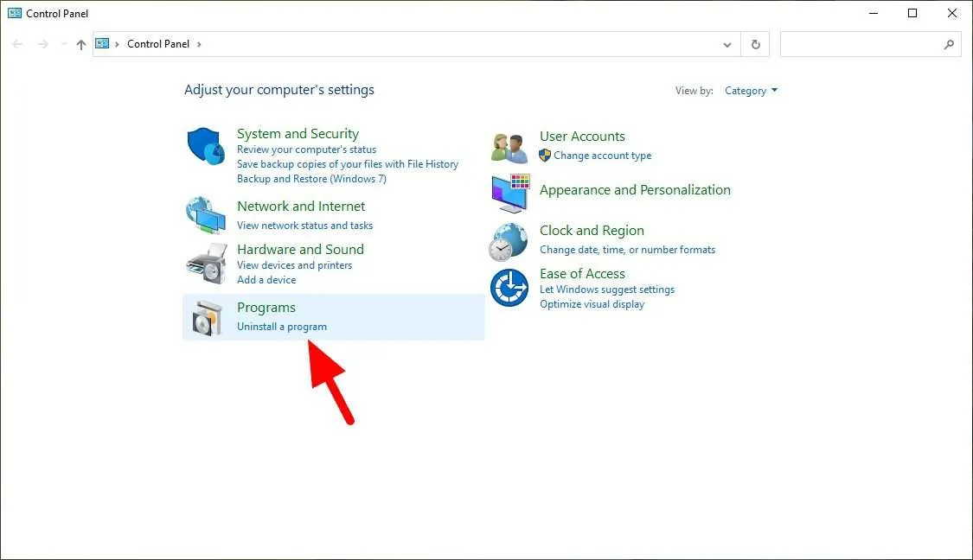Image resolution: width=973 pixels, height=560 pixels.
Task: Click the Appearance and Personalization monitor icon
Action: tap(510, 193)
